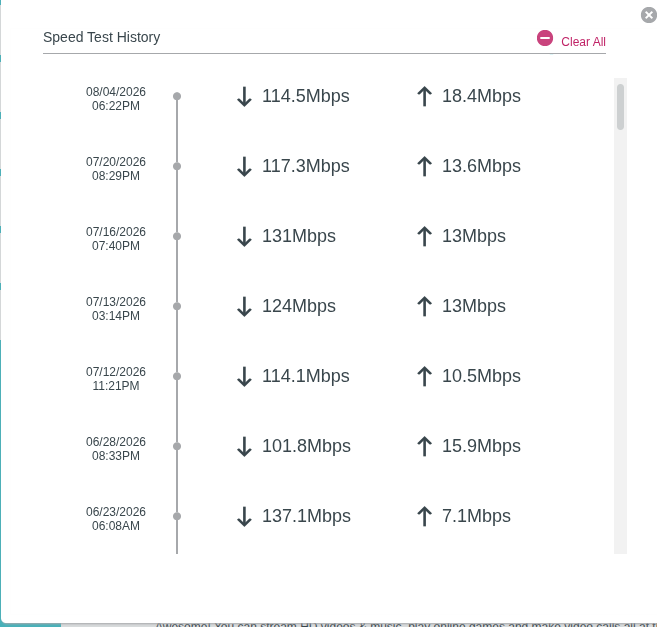Click the download arrow beside 117.3Mbps
Viewport: 657px width, 627px height.
click(244, 166)
